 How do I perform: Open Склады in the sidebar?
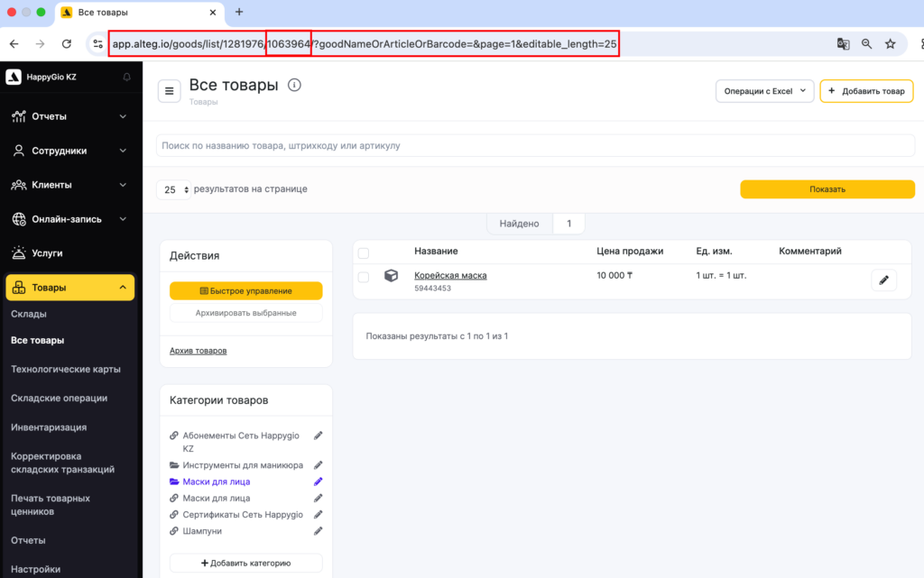(x=29, y=314)
